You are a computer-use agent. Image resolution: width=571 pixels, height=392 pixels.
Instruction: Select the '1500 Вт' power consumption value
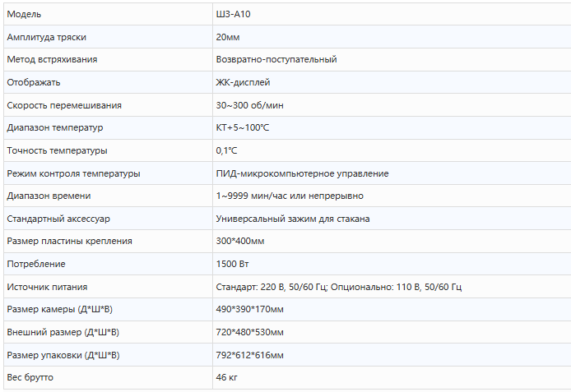(x=232, y=264)
